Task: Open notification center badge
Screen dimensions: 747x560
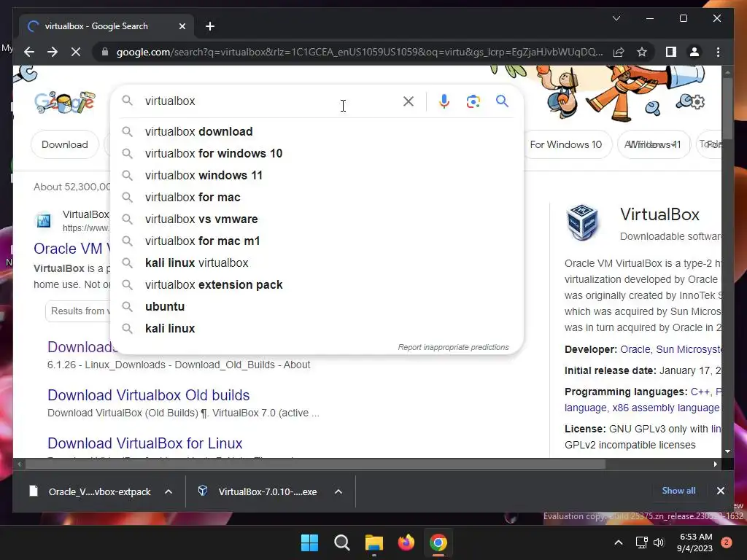Action: [x=727, y=542]
